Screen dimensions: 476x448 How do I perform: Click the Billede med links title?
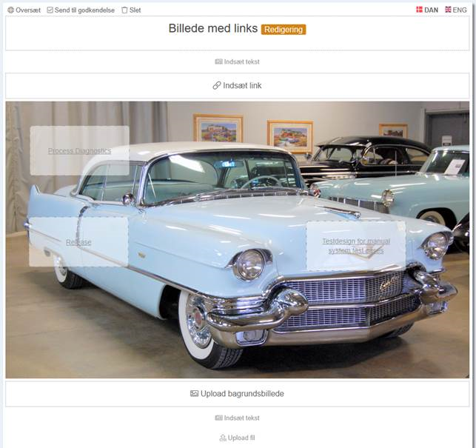213,28
